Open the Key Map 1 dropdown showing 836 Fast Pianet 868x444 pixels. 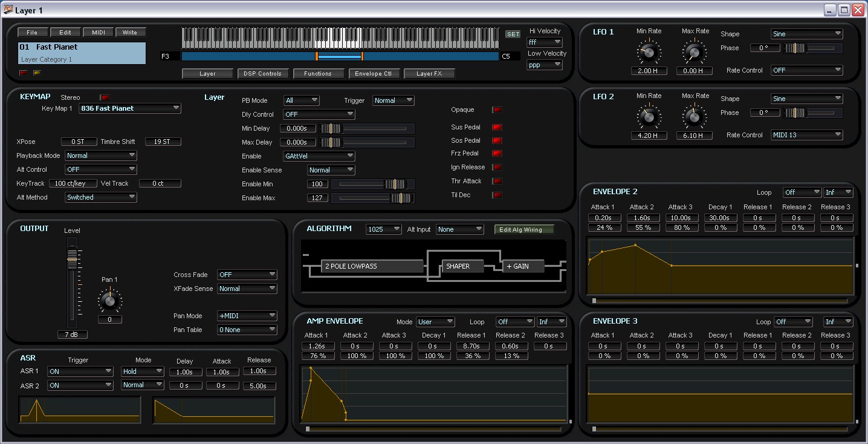point(129,108)
